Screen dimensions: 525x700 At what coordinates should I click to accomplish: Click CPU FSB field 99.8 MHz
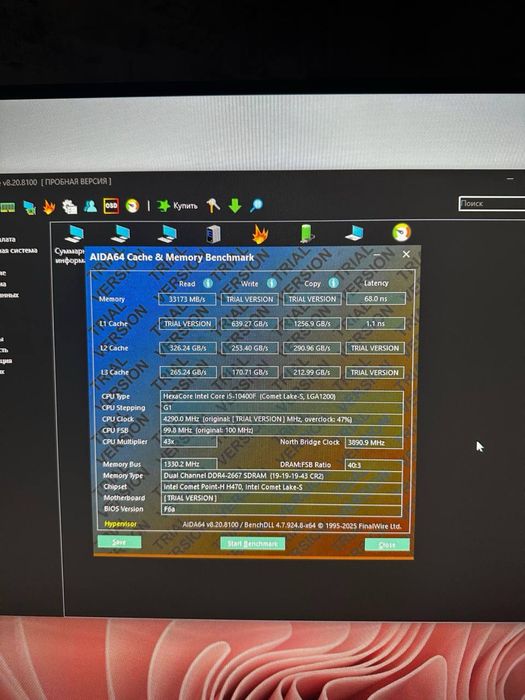282,430
